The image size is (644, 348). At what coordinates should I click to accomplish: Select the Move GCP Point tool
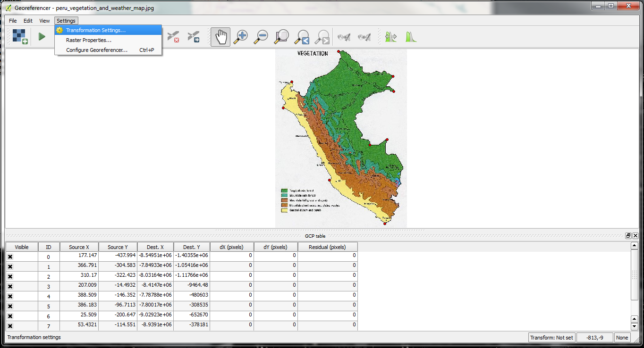click(x=194, y=37)
